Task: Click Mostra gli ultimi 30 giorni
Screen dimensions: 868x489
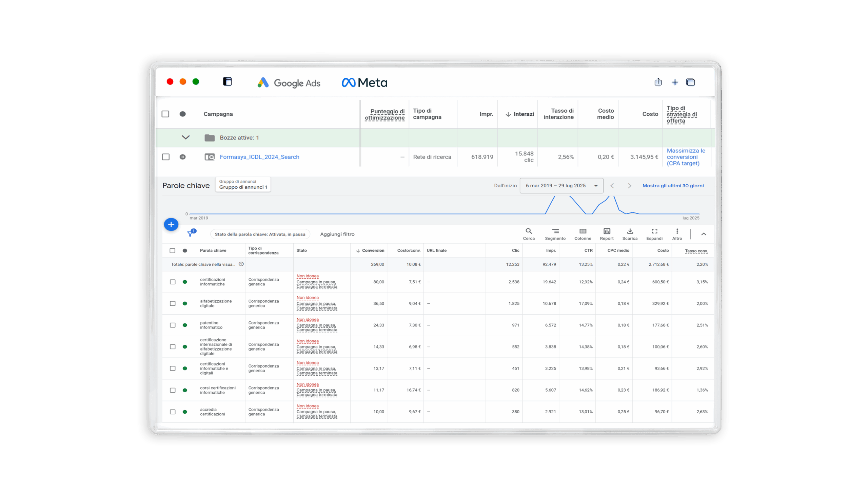Action: (673, 186)
